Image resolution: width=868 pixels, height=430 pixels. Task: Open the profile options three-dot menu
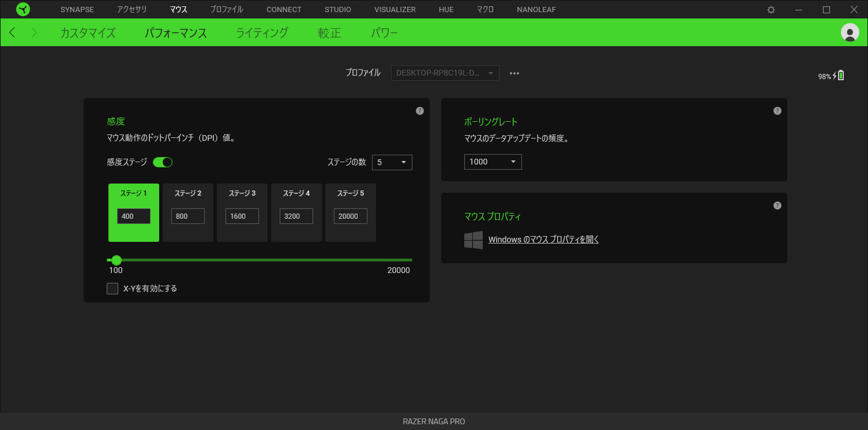click(514, 73)
